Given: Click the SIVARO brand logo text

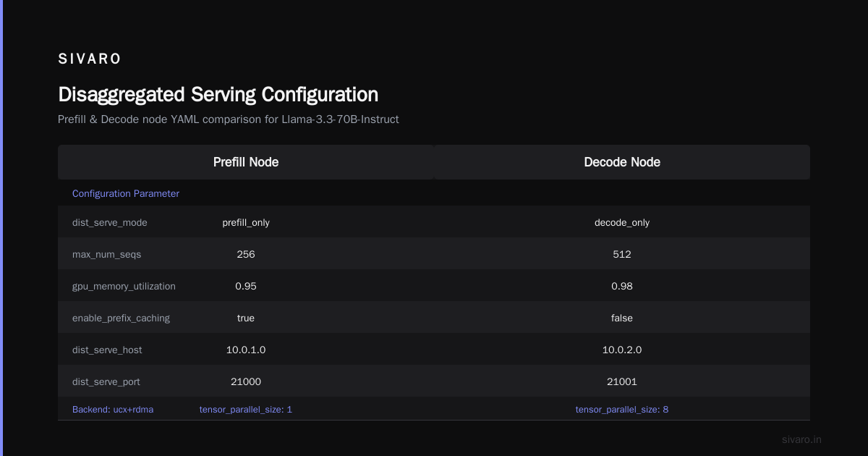Looking at the screenshot, I should click(90, 59).
